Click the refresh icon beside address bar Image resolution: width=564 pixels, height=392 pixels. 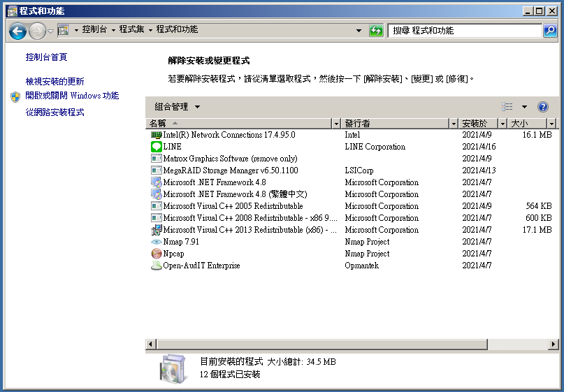[x=376, y=31]
